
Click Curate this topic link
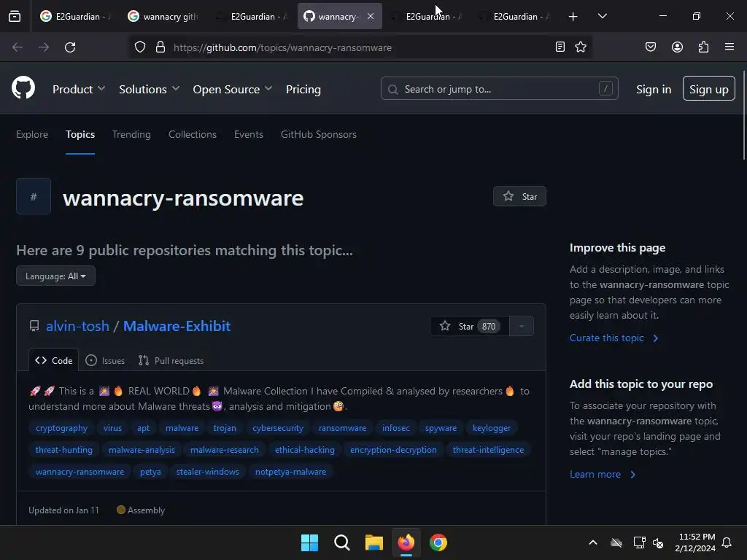coord(614,338)
